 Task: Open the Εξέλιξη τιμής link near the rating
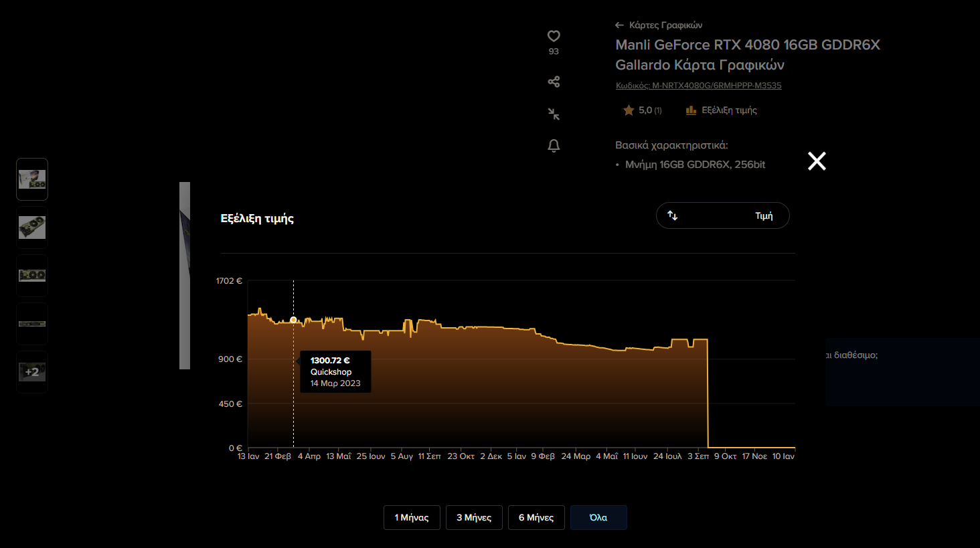pos(729,110)
